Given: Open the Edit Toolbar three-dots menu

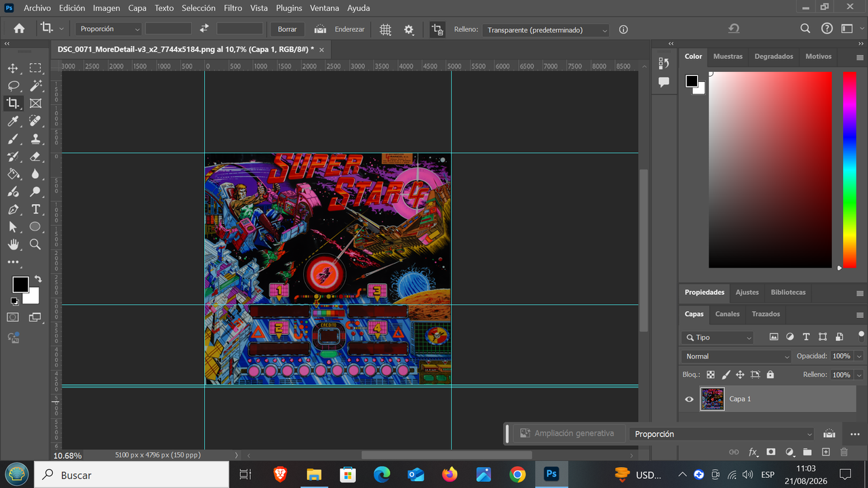Looking at the screenshot, I should pyautogui.click(x=13, y=262).
